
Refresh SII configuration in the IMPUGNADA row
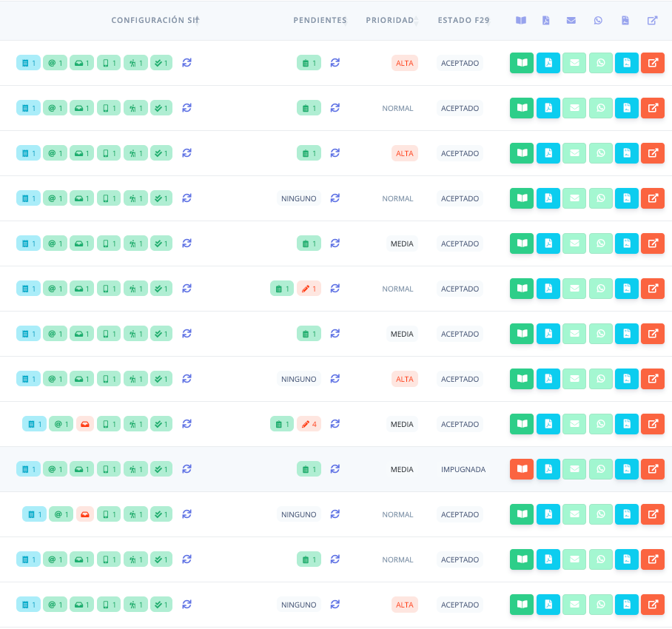pyautogui.click(x=187, y=468)
